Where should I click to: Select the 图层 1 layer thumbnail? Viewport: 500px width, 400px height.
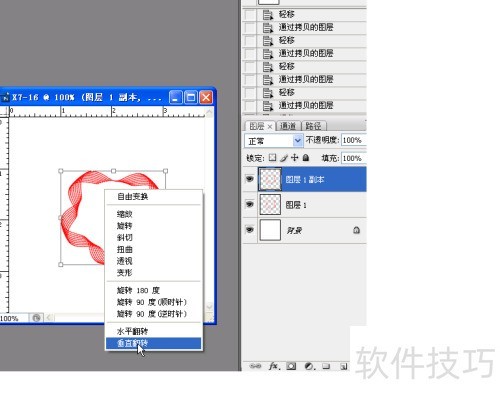270,204
